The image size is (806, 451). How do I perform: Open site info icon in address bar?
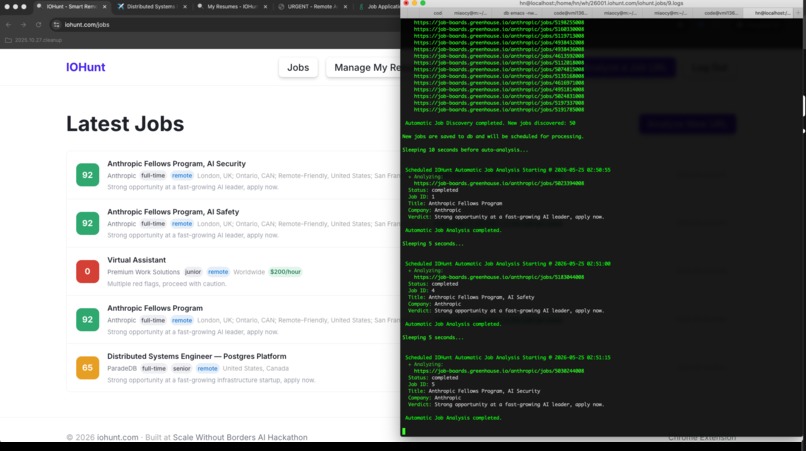coord(57,25)
